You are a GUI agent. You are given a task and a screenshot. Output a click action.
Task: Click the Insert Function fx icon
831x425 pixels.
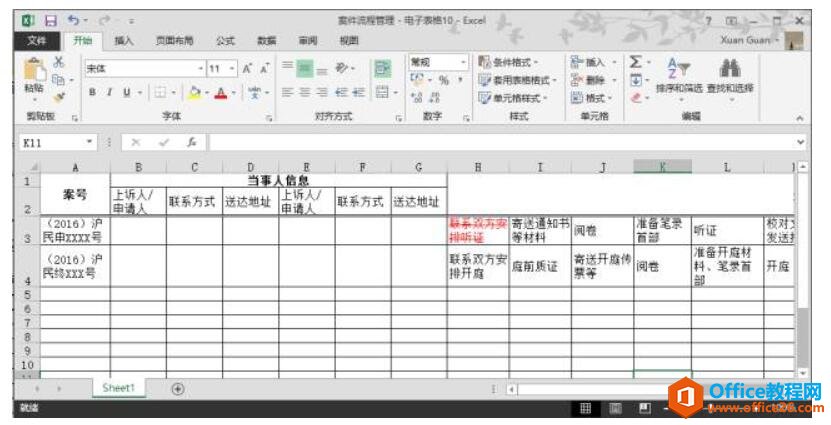[192, 142]
